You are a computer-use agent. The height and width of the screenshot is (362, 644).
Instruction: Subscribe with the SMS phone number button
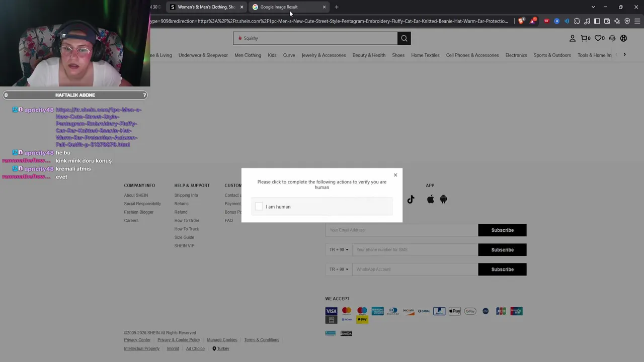tap(502, 250)
